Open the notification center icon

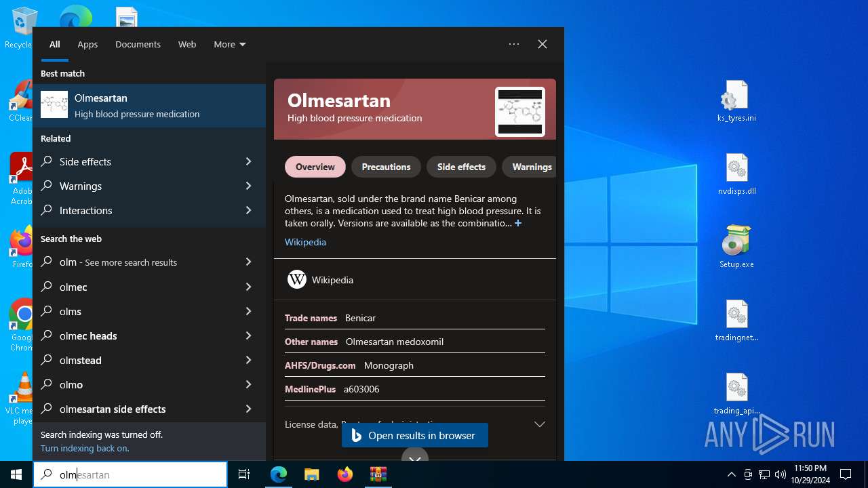[x=846, y=474]
